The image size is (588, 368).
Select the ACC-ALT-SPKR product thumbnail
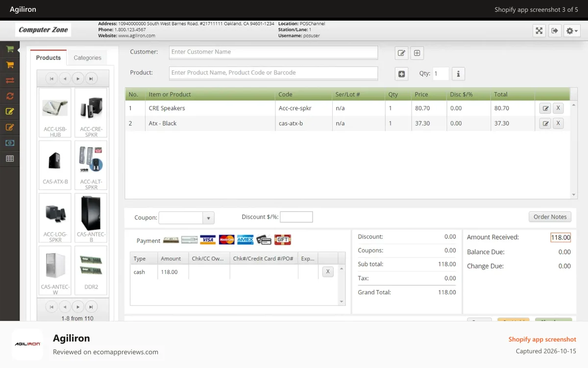[x=91, y=165]
